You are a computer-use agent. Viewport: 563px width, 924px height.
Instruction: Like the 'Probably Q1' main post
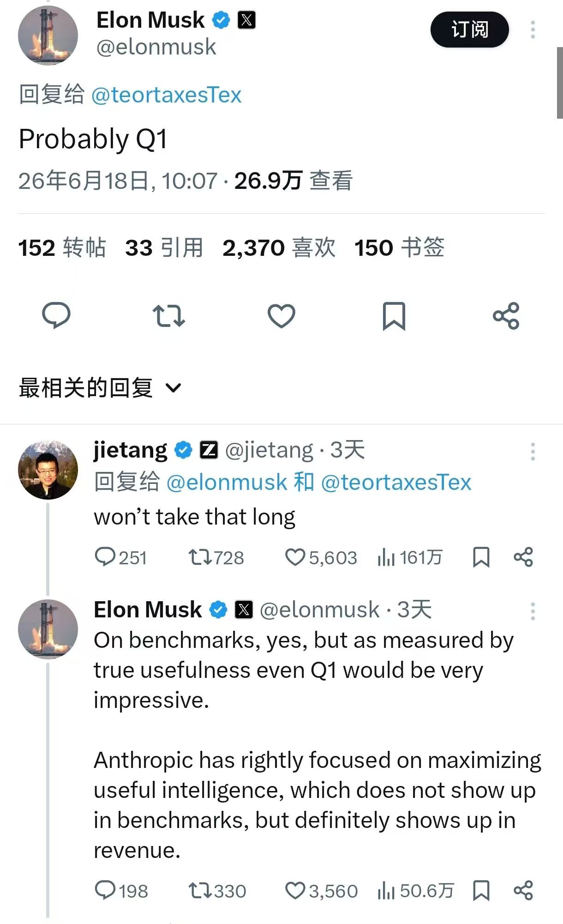[x=281, y=316]
